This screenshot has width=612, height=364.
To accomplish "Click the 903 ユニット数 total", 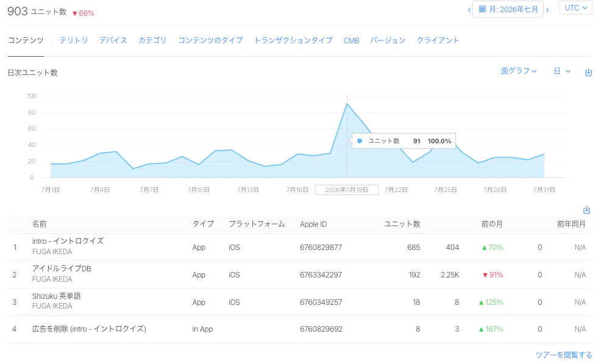I will point(37,12).
